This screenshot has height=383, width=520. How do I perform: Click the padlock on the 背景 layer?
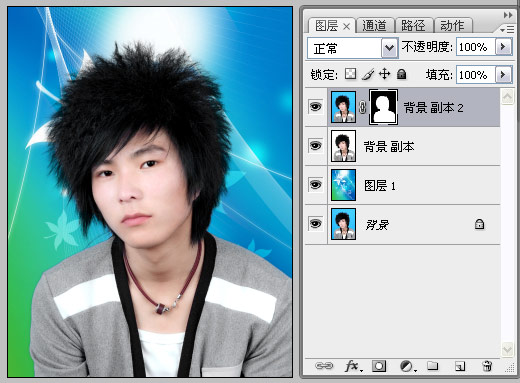pyautogui.click(x=479, y=224)
